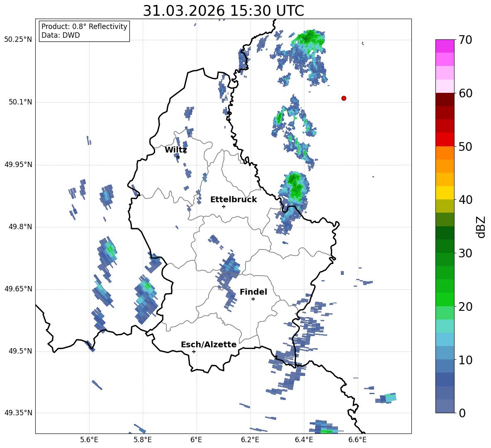491x448 pixels.
Task: Click the Esch/Alzette city label
Action: pyautogui.click(x=209, y=344)
